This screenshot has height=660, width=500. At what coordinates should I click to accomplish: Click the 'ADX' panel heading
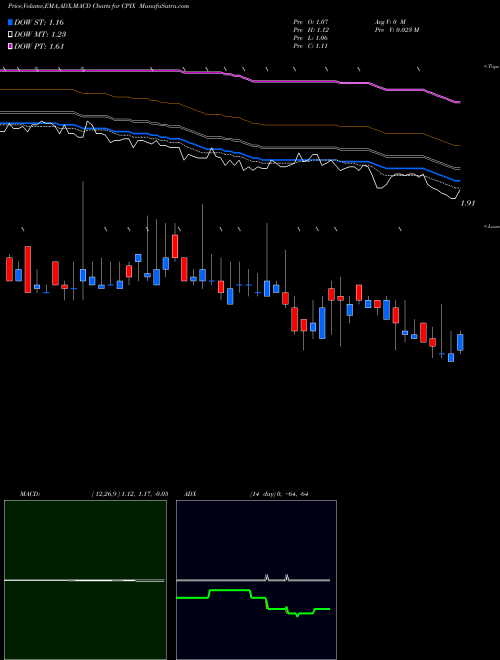[189, 494]
